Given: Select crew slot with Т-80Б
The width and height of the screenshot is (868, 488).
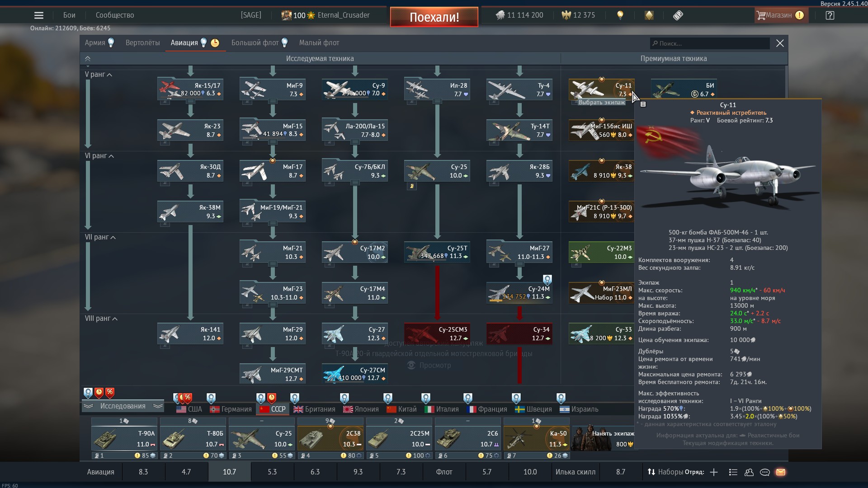Looking at the screenshot, I should [x=193, y=438].
